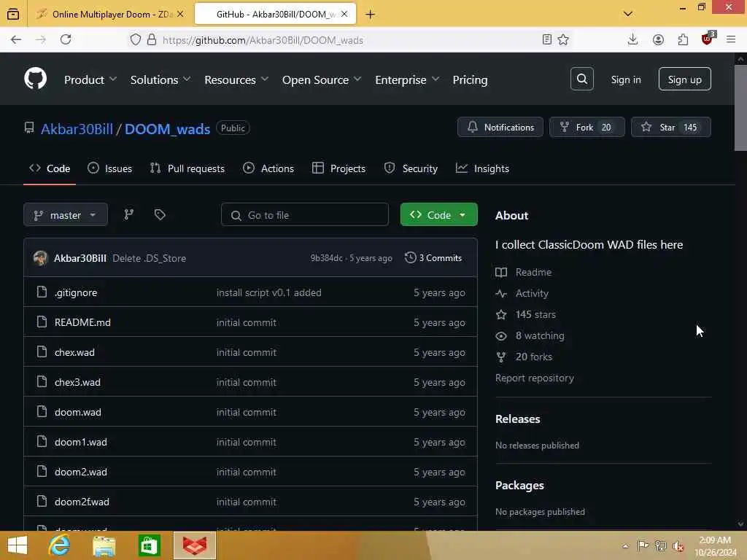Open File Explorer from taskbar
Image resolution: width=747 pixels, height=560 pixels.
[104, 545]
